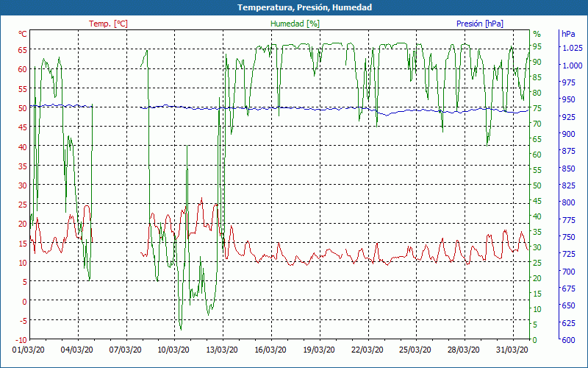The image size is (588, 368).
Task: Click the pressure axis value 800
Action: [x=567, y=202]
